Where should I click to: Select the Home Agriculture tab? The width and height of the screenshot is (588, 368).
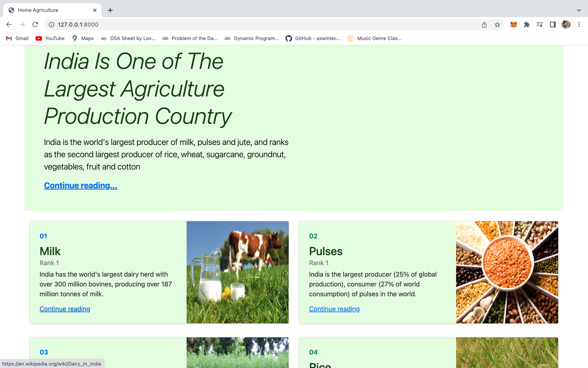pyautogui.click(x=52, y=10)
